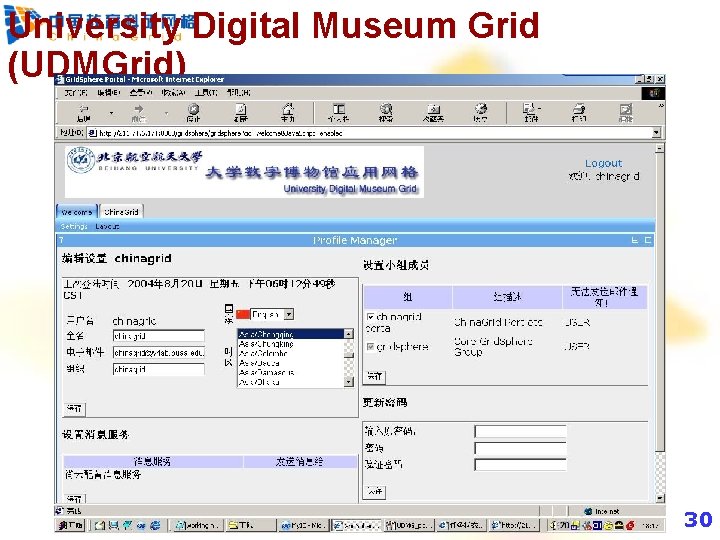
Task: Open the History toolbar icon
Action: (480, 109)
